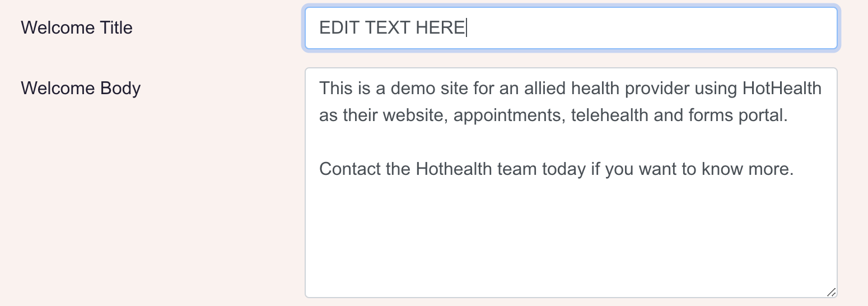Grab the Welcome Body textarea resize handle
Screen dimensions: 868x306
(x=831, y=292)
